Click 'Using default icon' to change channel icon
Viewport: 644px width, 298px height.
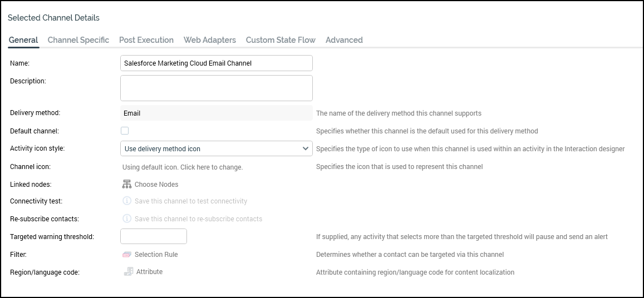coord(183,167)
